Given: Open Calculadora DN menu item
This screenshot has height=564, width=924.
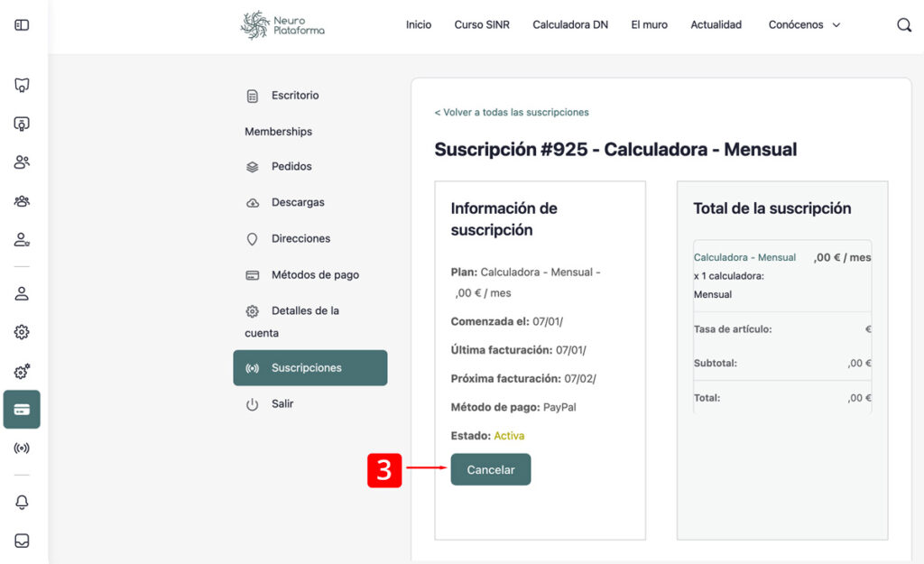Looking at the screenshot, I should tap(570, 24).
